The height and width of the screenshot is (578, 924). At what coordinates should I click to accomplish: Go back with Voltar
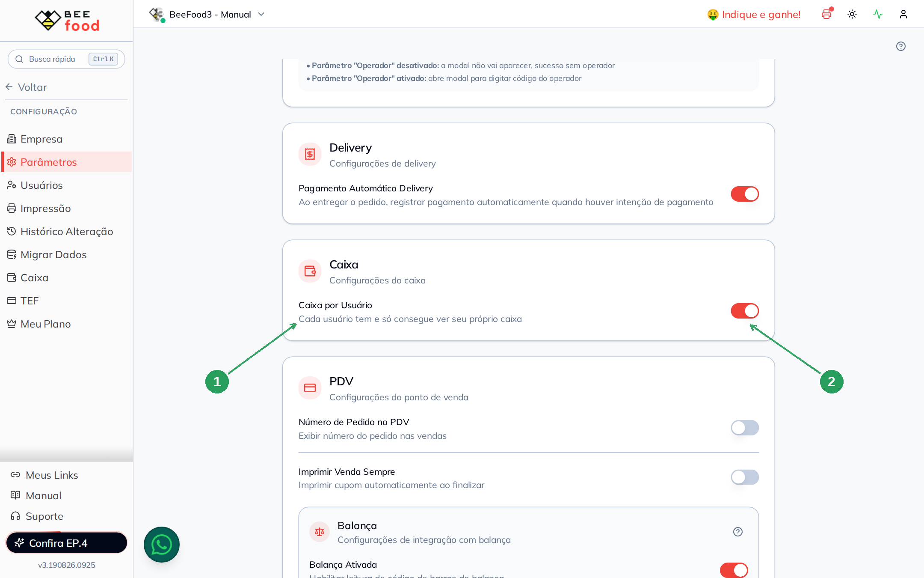[26, 87]
